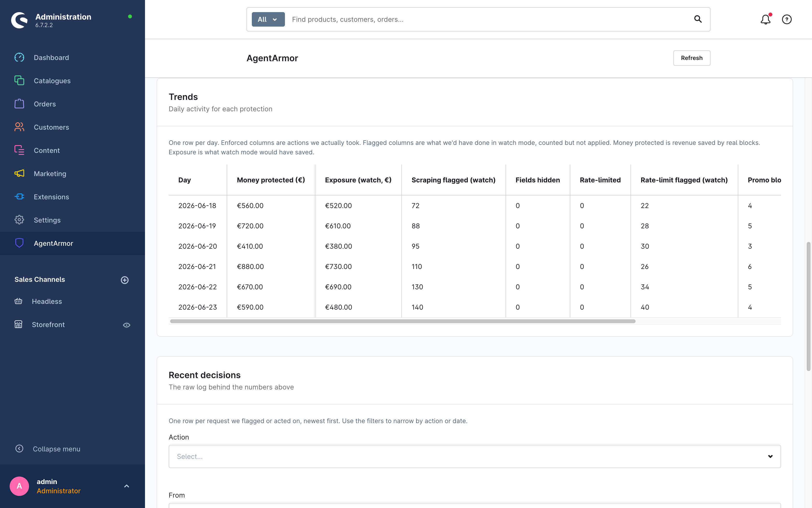The image size is (812, 508).
Task: Open Settings menu item
Action: [72, 220]
